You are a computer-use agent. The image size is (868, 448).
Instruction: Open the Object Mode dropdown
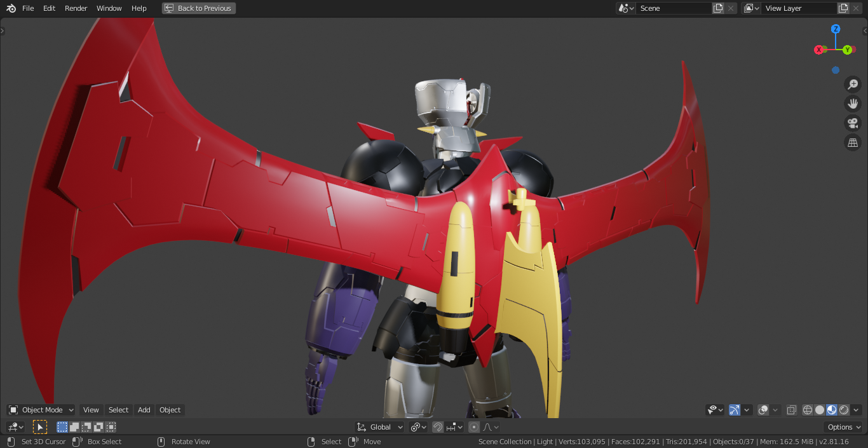(41, 410)
